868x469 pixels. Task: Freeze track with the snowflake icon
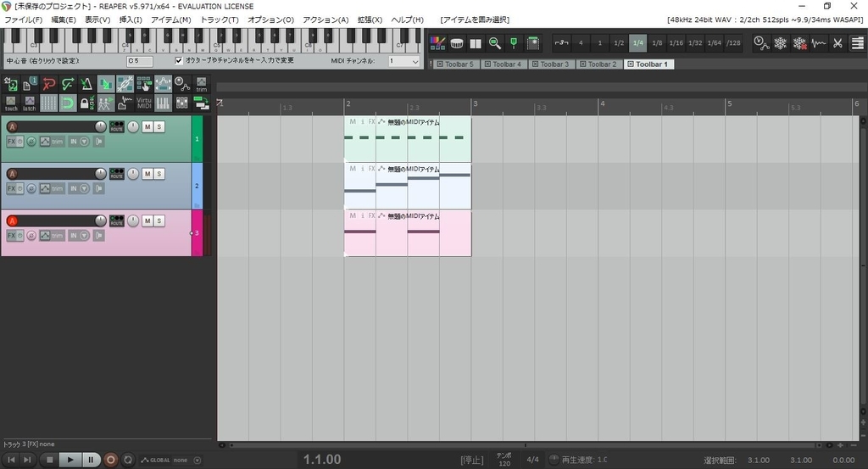tap(781, 42)
